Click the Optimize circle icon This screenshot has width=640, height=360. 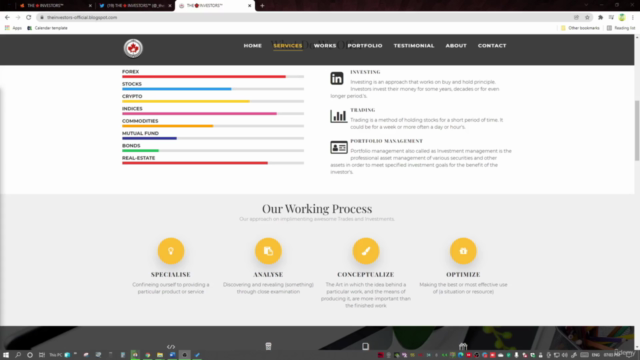(463, 251)
